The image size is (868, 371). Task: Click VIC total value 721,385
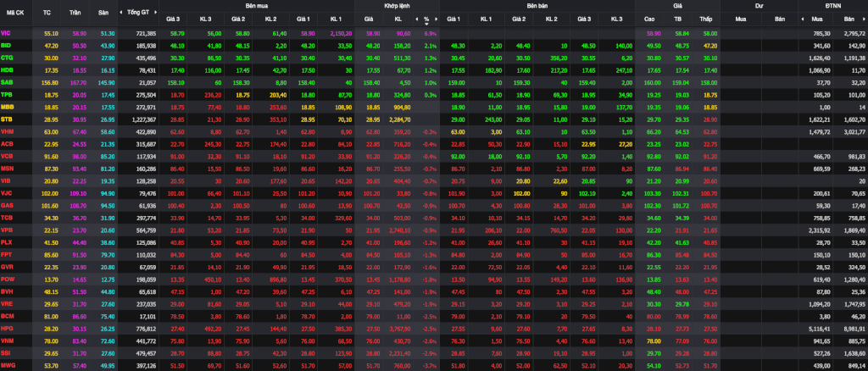point(146,34)
